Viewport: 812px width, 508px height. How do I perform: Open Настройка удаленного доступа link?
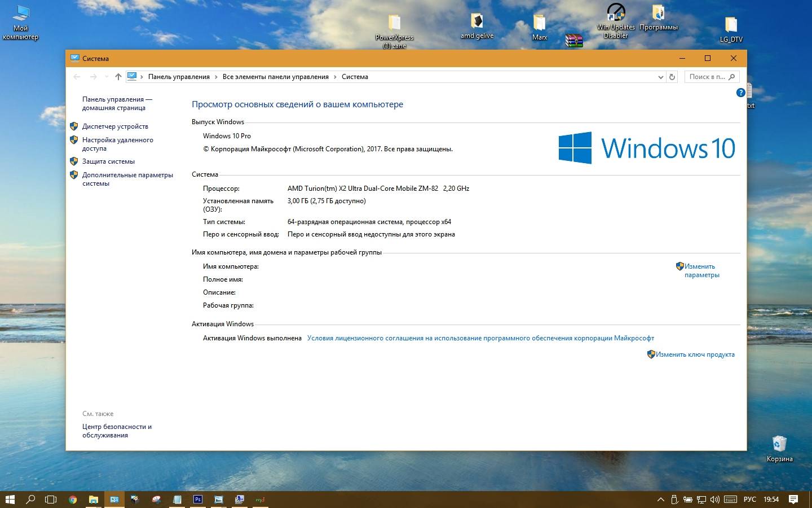click(x=118, y=144)
